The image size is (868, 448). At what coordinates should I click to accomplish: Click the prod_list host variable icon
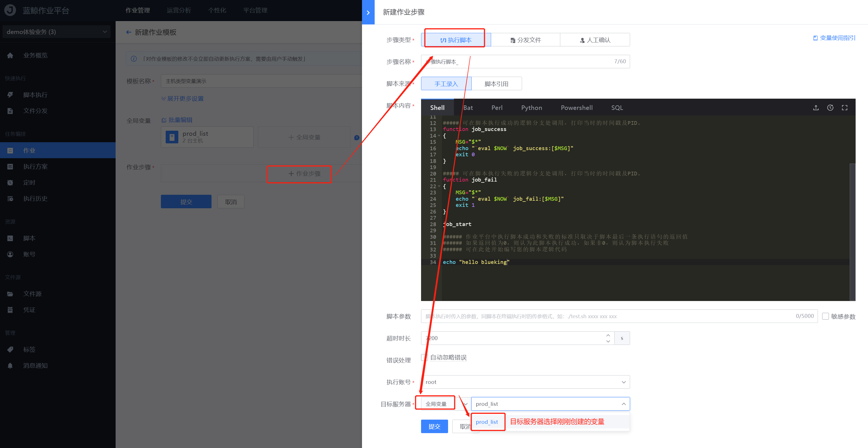point(172,137)
